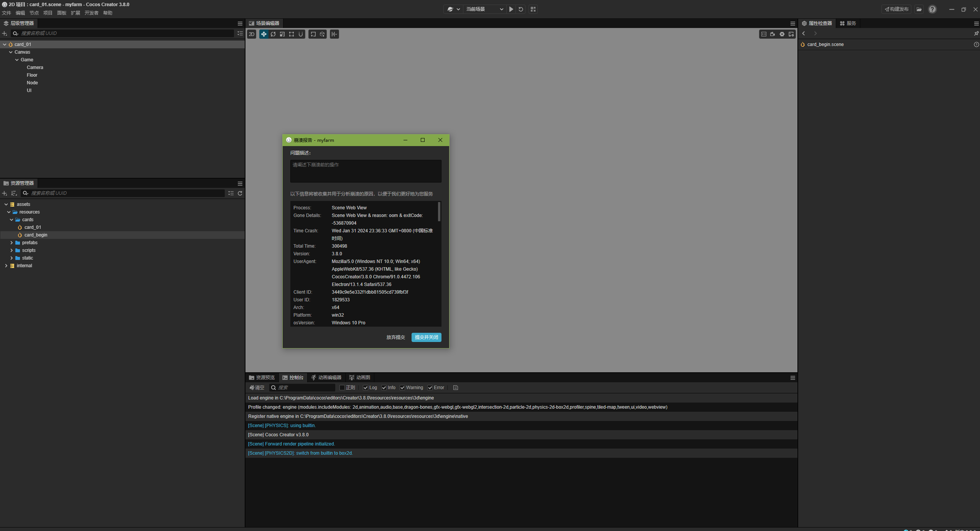This screenshot has width=980, height=531.
Task: Toggle the Log filter checkbox
Action: click(366, 388)
